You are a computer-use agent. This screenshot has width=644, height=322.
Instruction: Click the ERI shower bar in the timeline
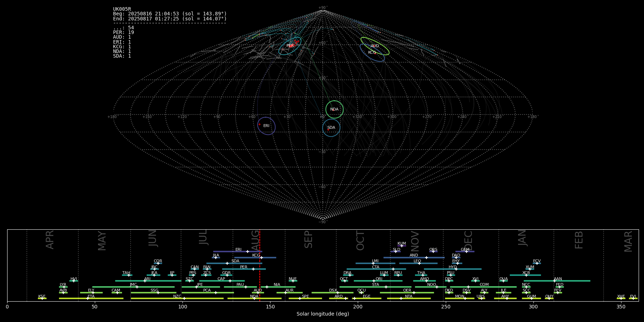(x=238, y=252)
